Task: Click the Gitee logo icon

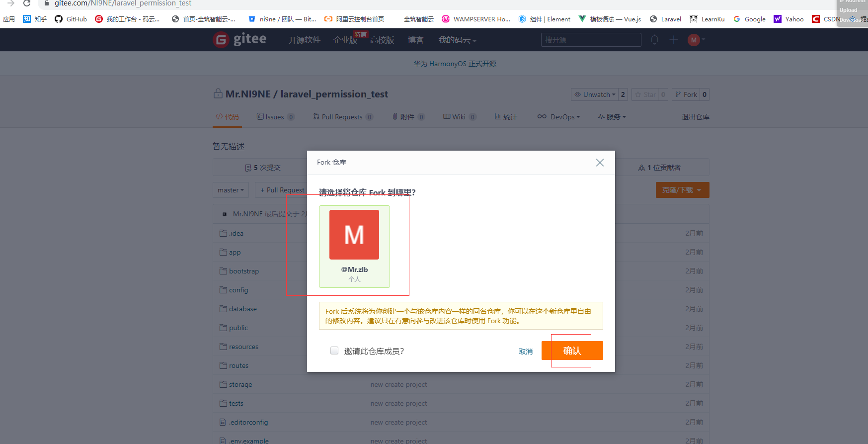Action: point(221,40)
